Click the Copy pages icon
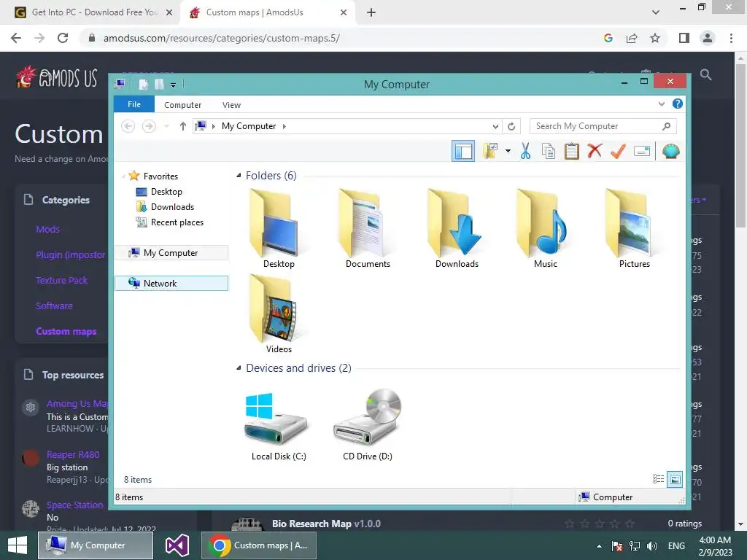 [x=549, y=152]
